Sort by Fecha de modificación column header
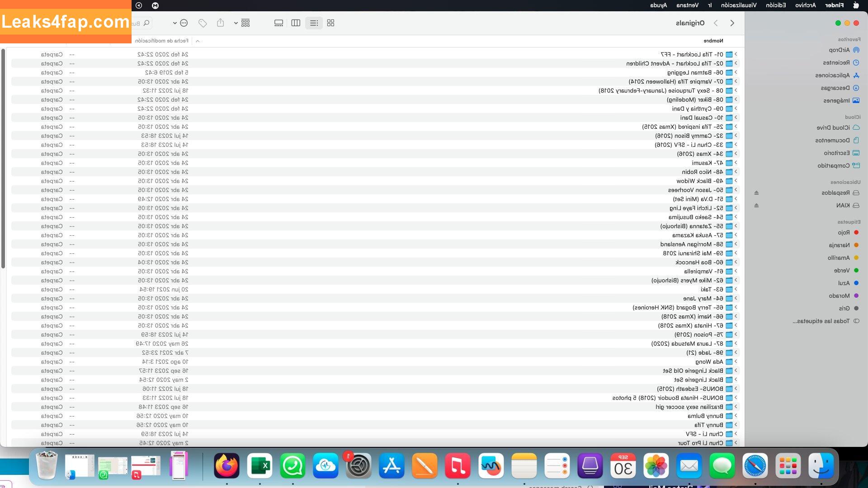 [161, 41]
